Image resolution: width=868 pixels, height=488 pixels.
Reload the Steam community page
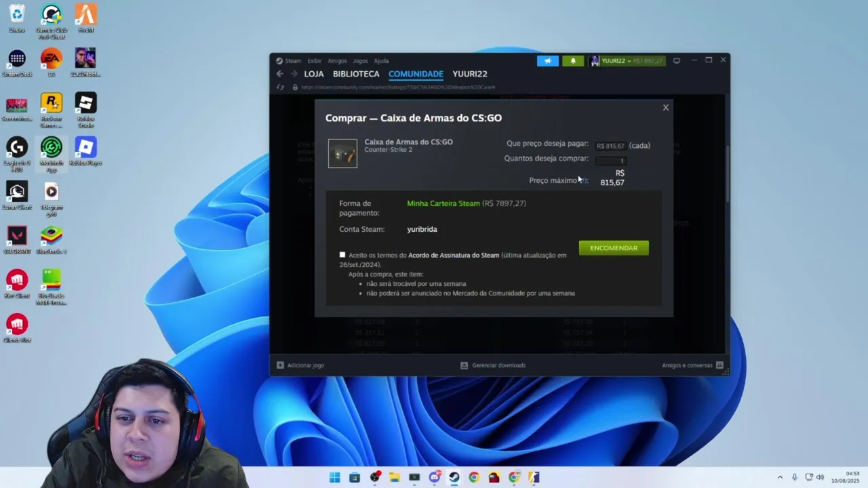[x=280, y=87]
